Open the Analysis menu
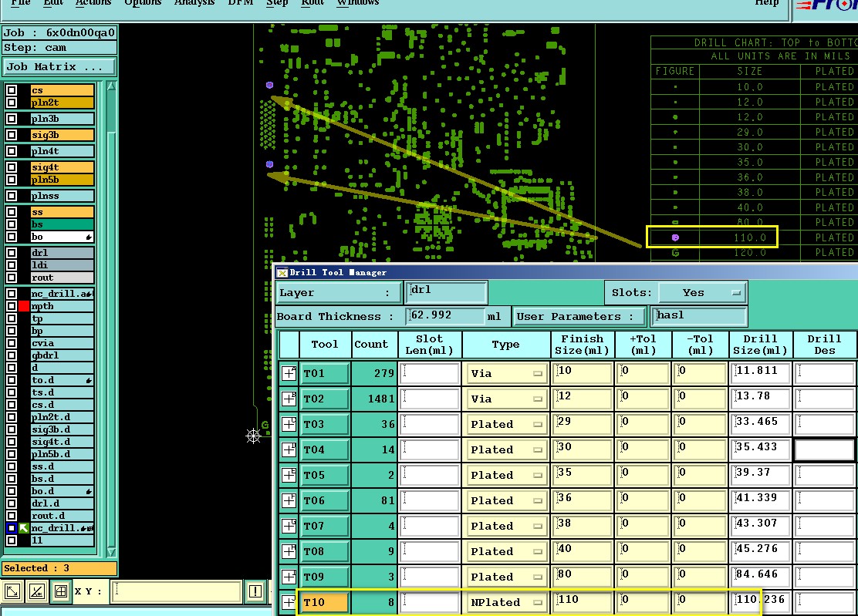The height and width of the screenshot is (616, 858). 194,3
